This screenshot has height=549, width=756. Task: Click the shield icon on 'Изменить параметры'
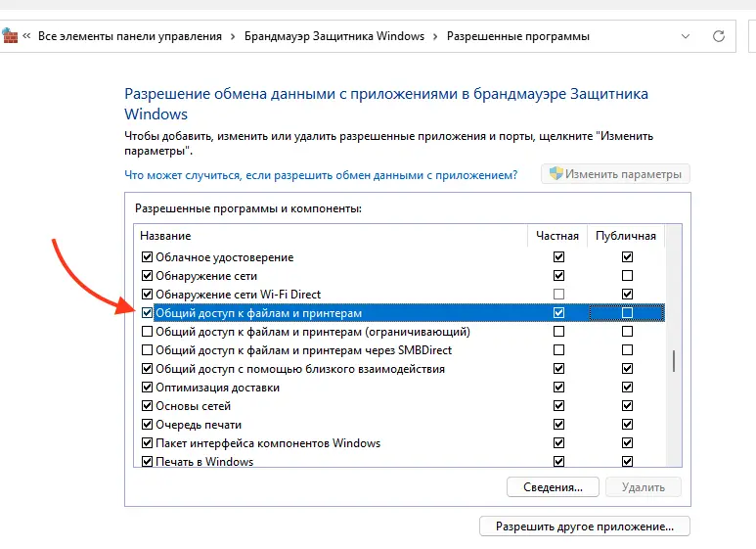[x=556, y=173]
